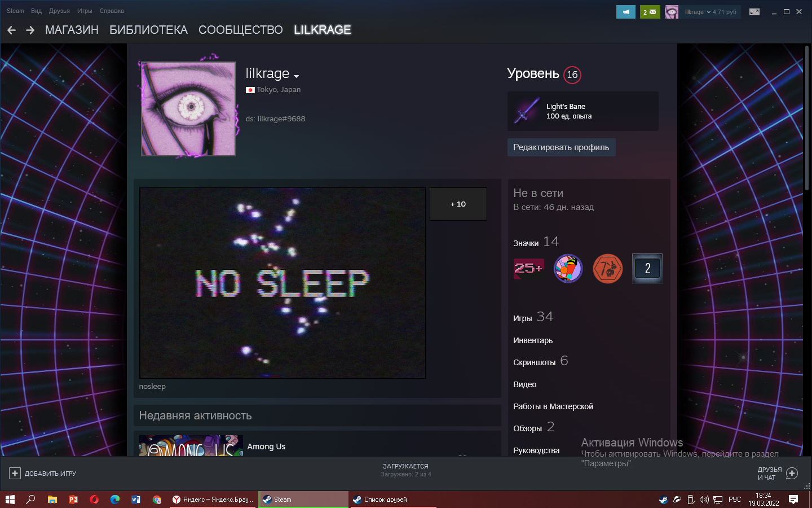Screen dimensions: 812x508
Task: Click the nosleep artwork caption
Action: point(152,387)
